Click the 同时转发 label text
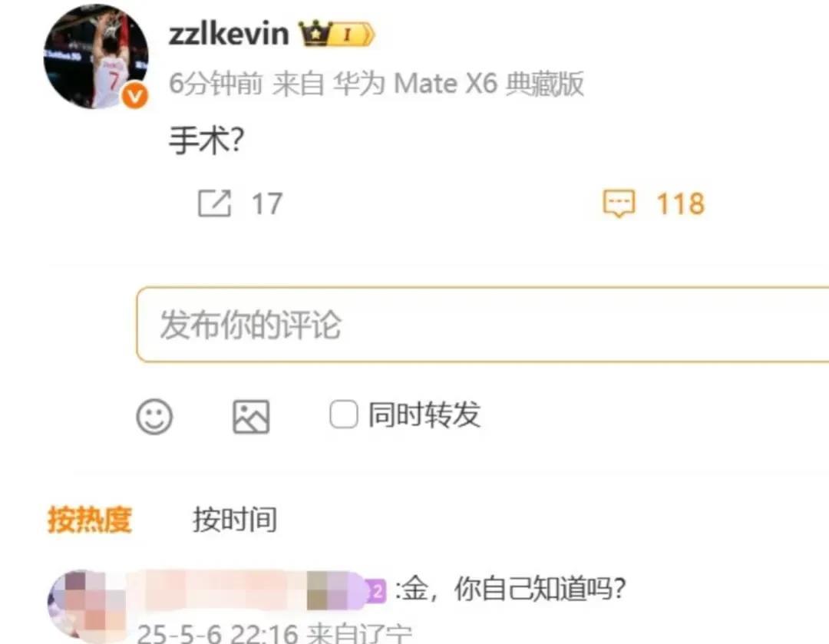829x644 pixels. point(424,414)
